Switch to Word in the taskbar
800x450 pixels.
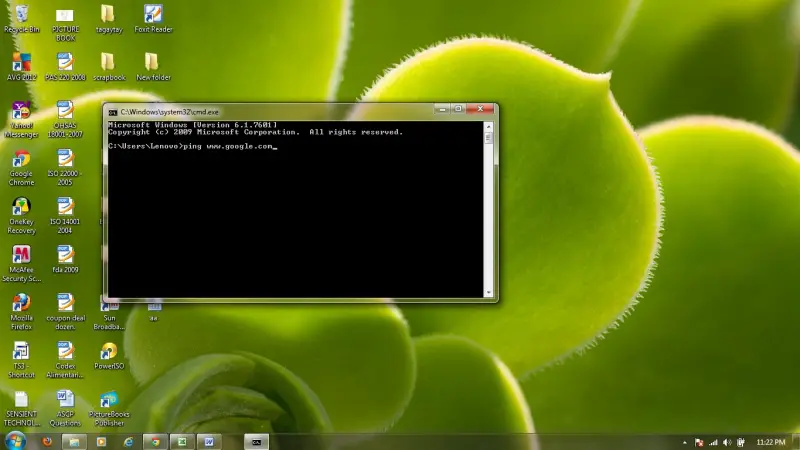[209, 442]
